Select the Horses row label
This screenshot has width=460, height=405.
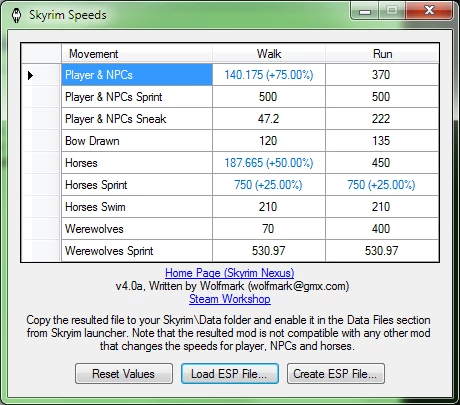coord(137,163)
